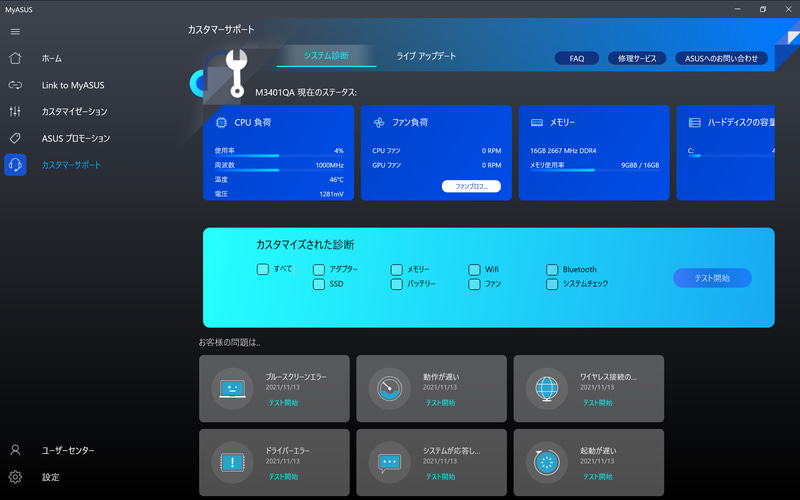
Task: Click the wrench system diagnosis icon
Action: (x=236, y=73)
